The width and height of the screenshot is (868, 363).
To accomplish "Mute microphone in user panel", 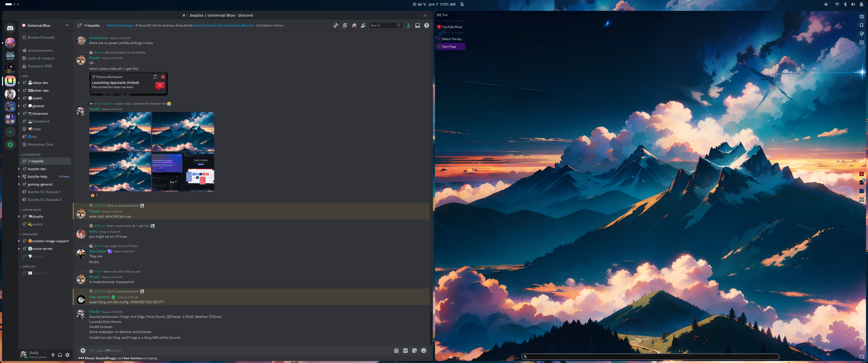I will [53, 355].
